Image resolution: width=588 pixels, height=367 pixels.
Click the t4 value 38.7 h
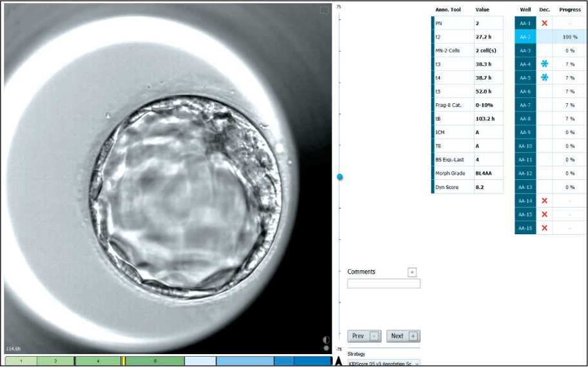[x=488, y=77]
